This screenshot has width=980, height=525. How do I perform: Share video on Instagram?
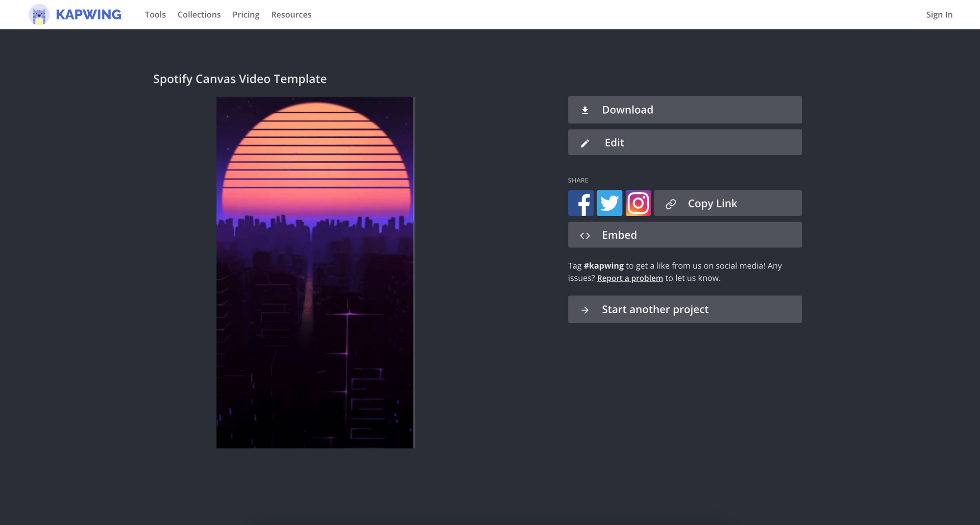[638, 203]
